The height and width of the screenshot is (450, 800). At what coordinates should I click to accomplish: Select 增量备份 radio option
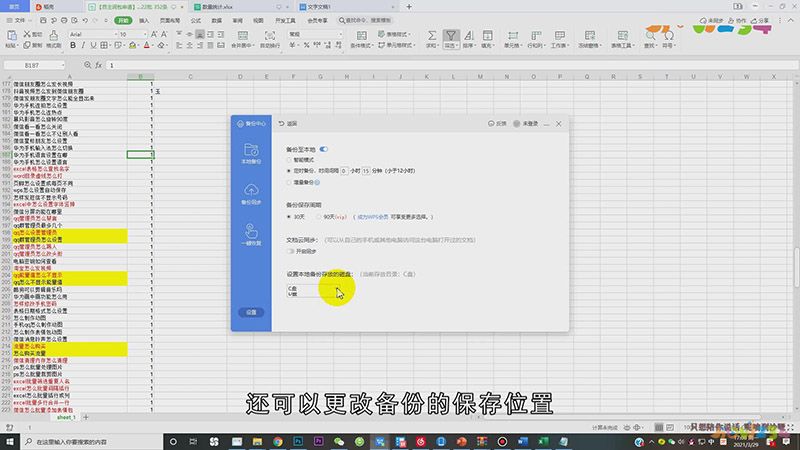coord(289,182)
